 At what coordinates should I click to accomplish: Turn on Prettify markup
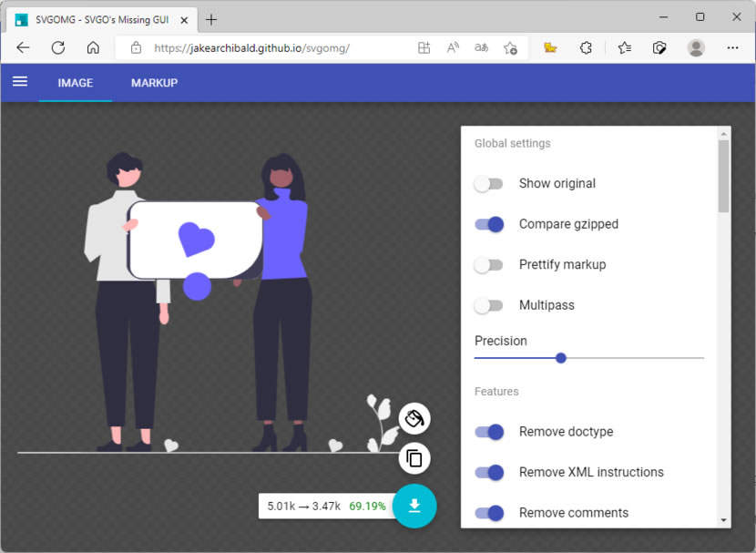coord(489,265)
